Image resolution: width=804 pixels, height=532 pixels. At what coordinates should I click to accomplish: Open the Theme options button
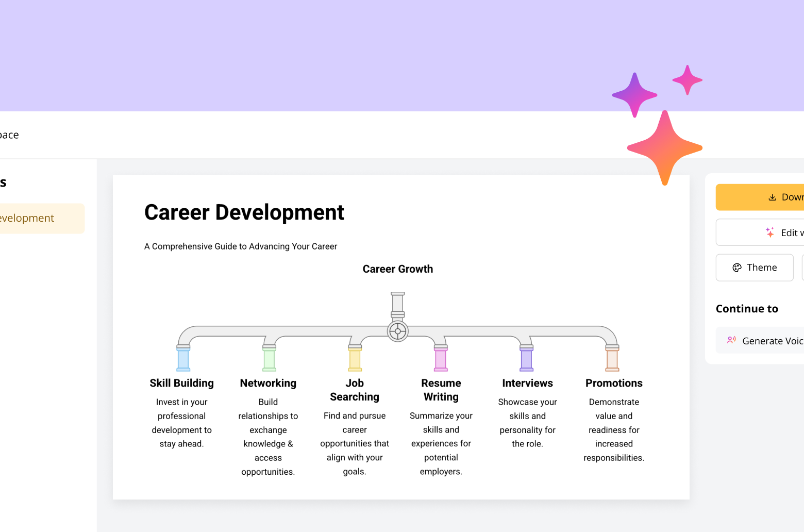(x=755, y=268)
